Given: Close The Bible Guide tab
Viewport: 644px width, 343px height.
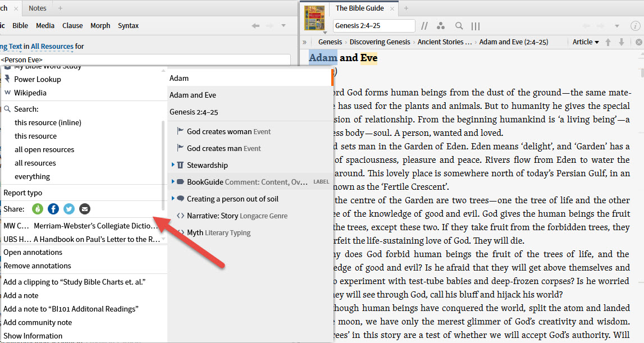Looking at the screenshot, I should click(x=392, y=8).
